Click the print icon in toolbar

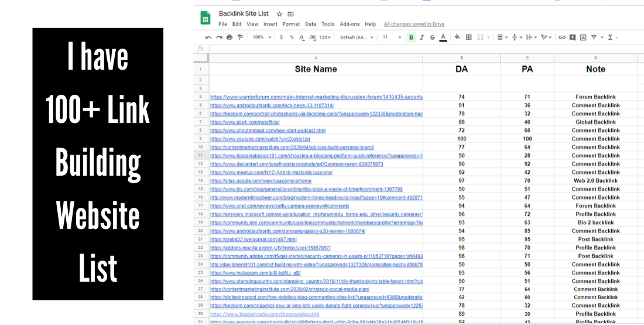click(229, 37)
